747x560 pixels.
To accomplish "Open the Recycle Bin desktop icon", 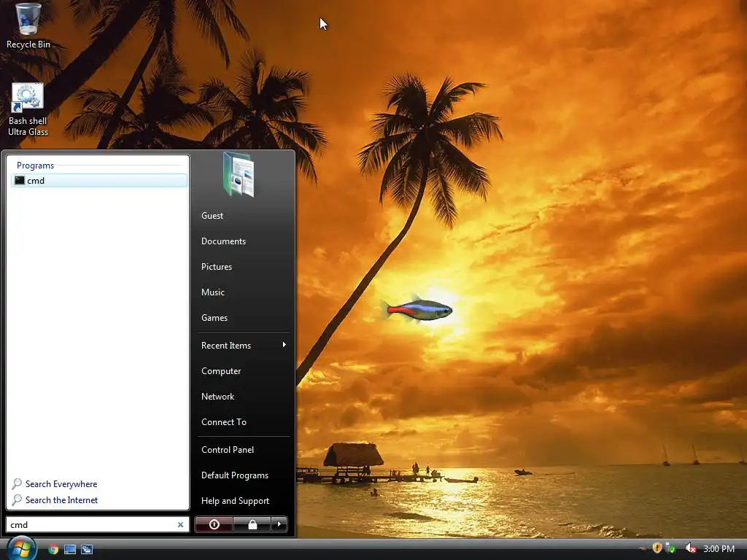I will (28, 26).
